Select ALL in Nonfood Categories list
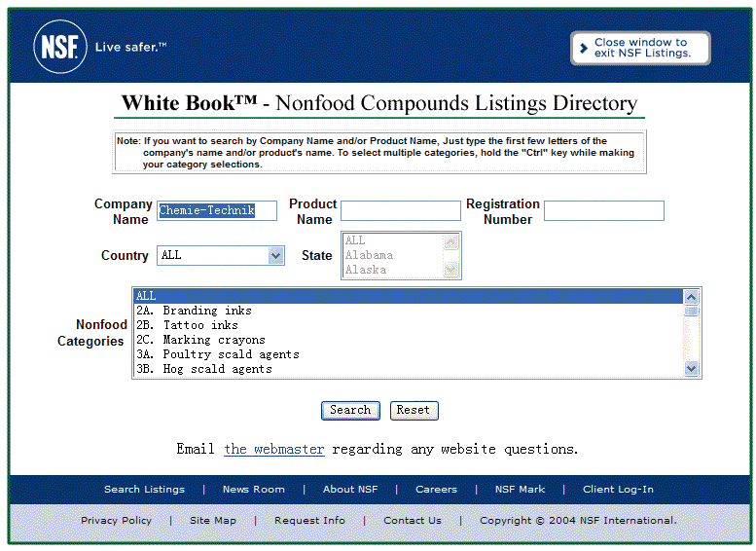The image size is (756, 551). 408,296
